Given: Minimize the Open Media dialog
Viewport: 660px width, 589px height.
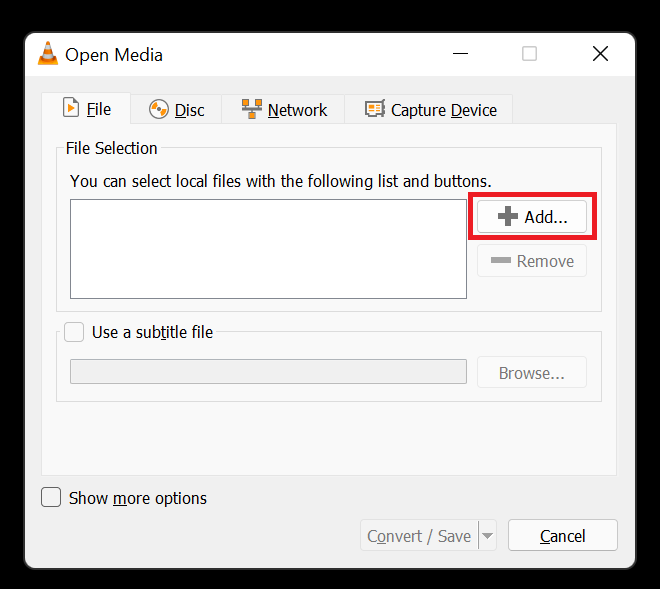Looking at the screenshot, I should pos(459,54).
